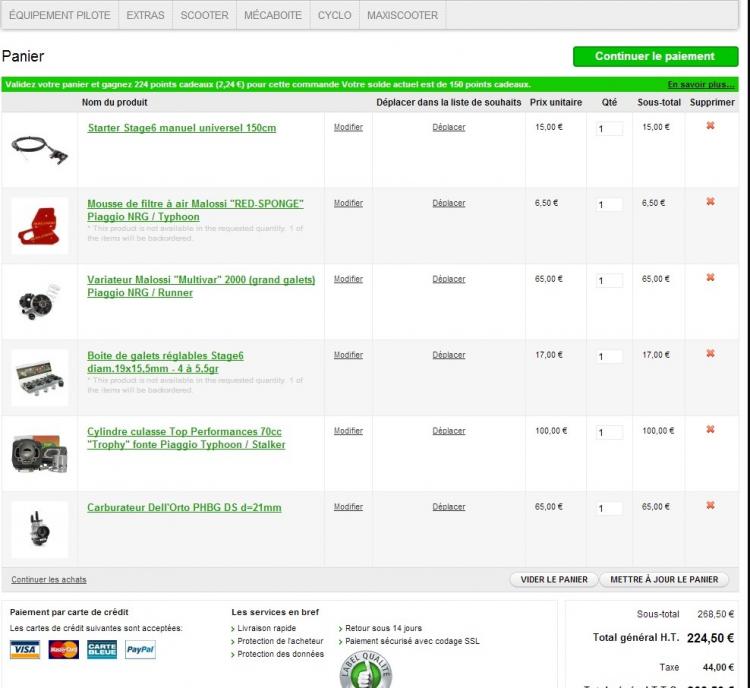750x688 pixels.
Task: Click the Retour sous 14 jours text
Action: tap(383, 628)
